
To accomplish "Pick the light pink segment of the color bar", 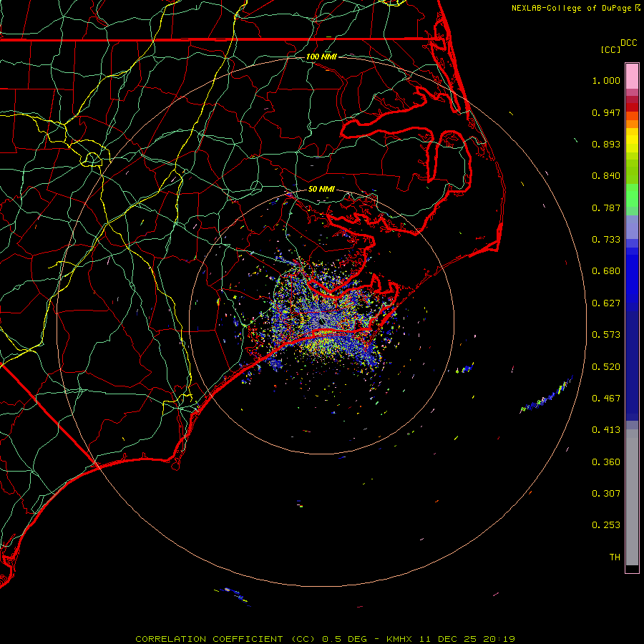I will 632,77.
